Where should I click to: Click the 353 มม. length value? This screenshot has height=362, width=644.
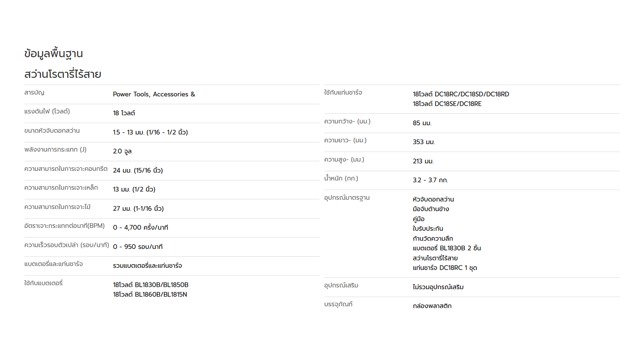424,142
